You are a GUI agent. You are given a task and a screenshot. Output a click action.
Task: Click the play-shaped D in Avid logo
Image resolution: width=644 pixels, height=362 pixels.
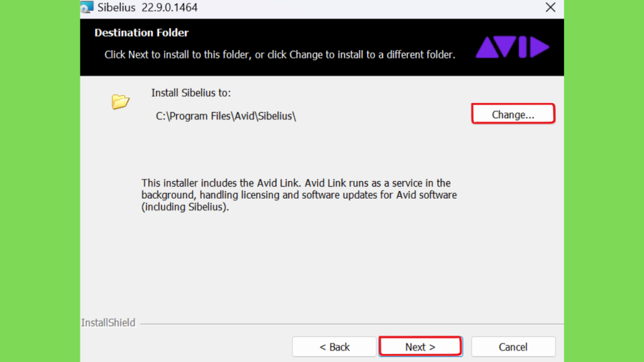540,47
